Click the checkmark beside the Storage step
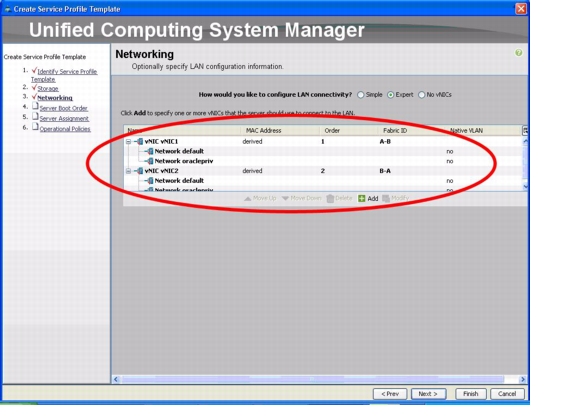Screen dimensions: 578x418 tap(34, 87)
